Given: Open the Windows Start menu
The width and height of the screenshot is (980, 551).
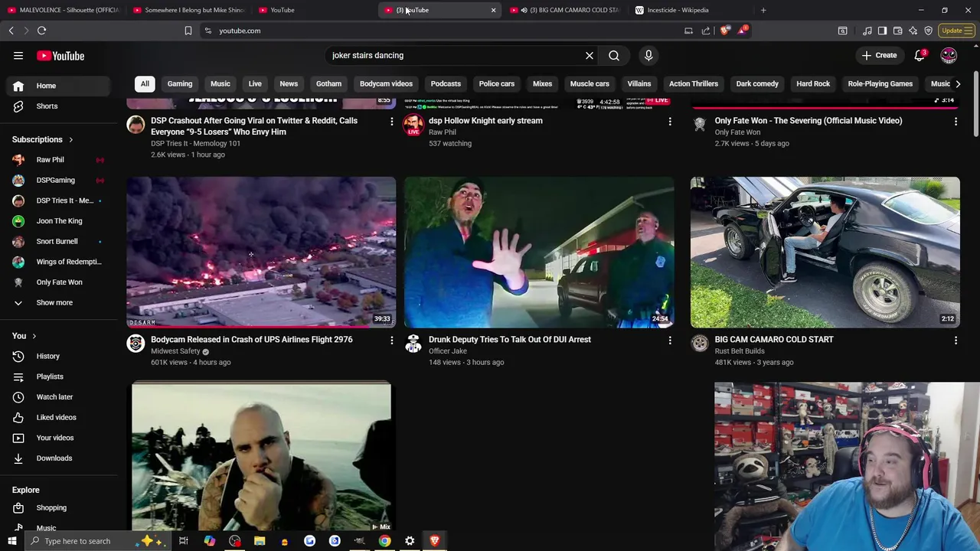Looking at the screenshot, I should coord(11,541).
